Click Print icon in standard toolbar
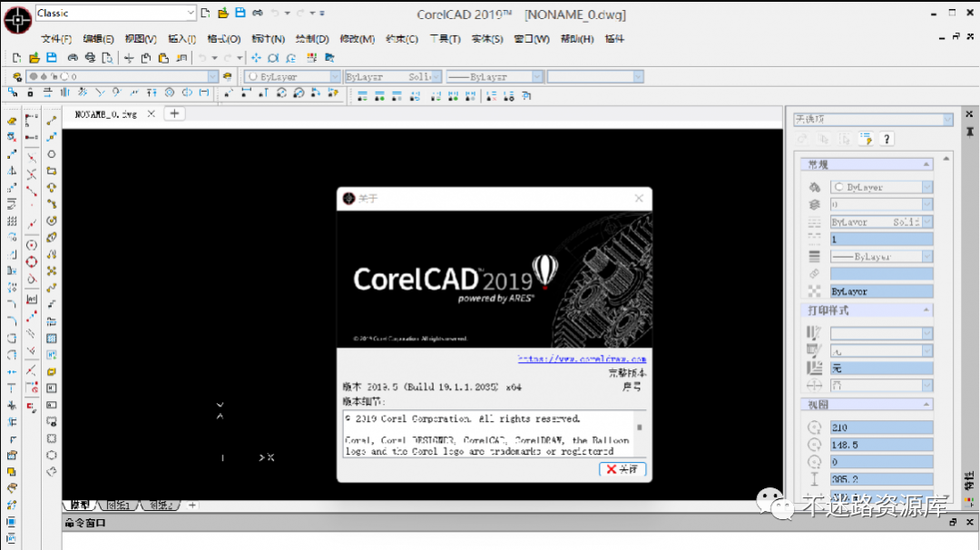Image resolution: width=980 pixels, height=550 pixels. pyautogui.click(x=73, y=58)
